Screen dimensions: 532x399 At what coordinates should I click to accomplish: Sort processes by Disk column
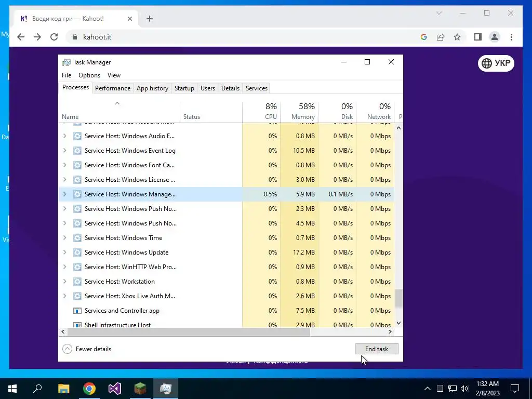pos(337,112)
